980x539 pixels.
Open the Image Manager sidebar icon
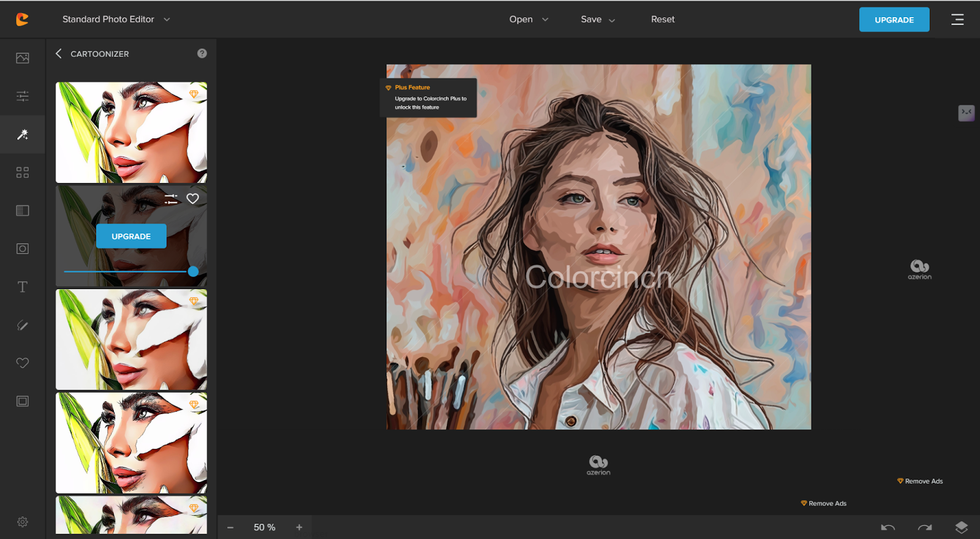tap(23, 58)
